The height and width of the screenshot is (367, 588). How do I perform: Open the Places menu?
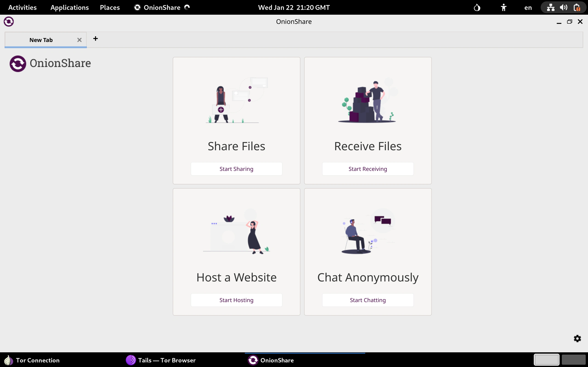[110, 7]
